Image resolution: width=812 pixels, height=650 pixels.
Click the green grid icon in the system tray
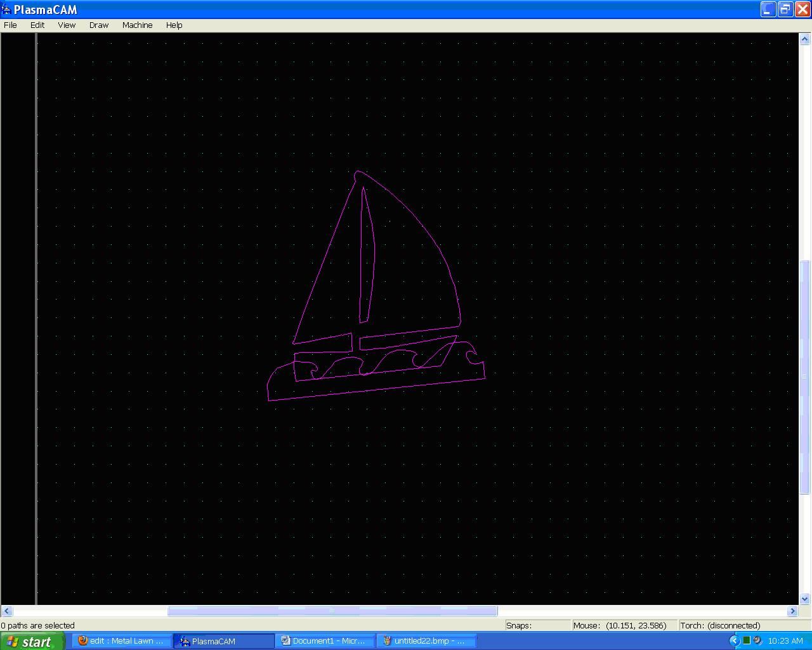(x=747, y=640)
